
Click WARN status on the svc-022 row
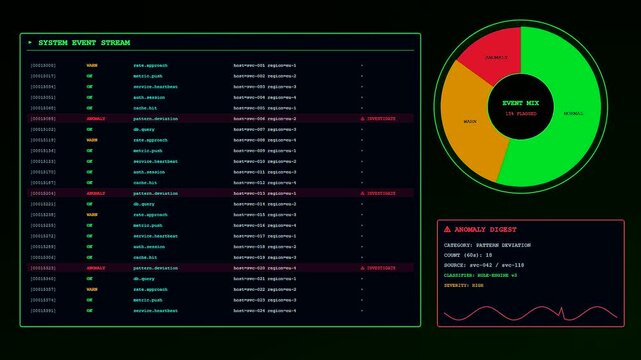tap(92, 289)
